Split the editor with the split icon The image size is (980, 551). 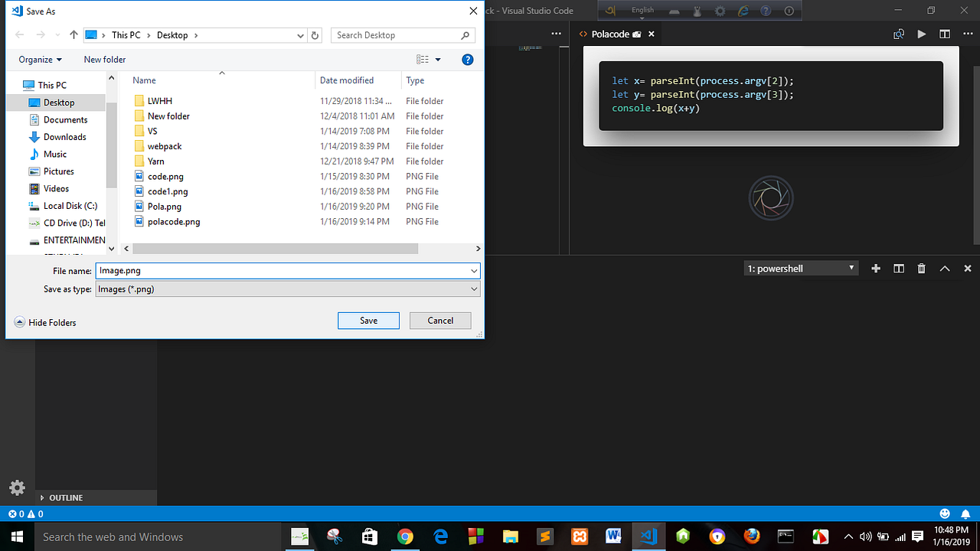coord(945,34)
